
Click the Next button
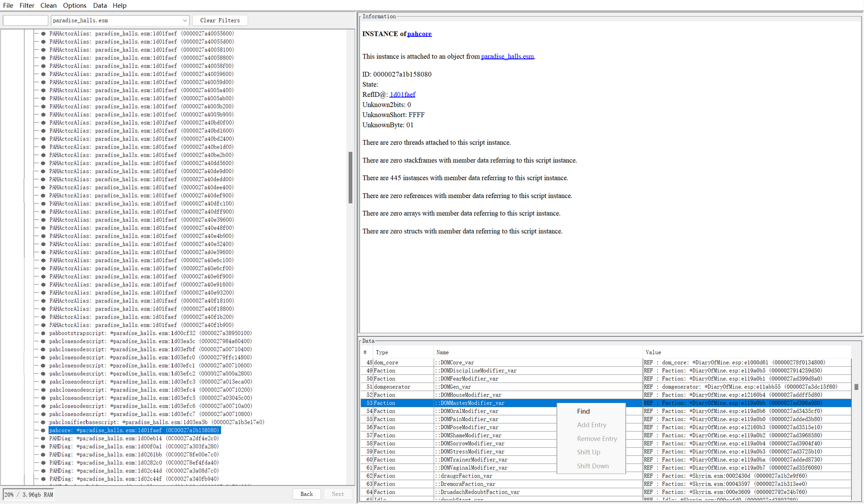click(337, 494)
